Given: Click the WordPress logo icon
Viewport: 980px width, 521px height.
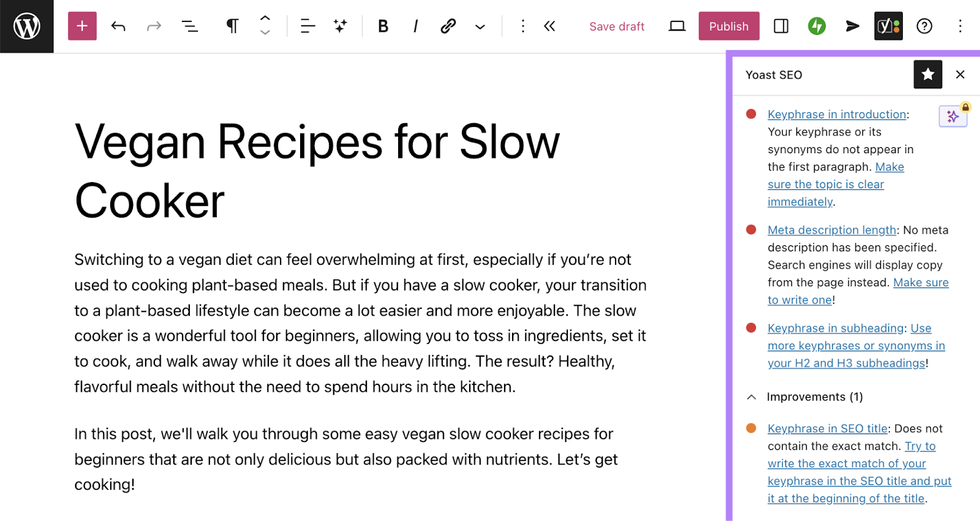Looking at the screenshot, I should 26,26.
